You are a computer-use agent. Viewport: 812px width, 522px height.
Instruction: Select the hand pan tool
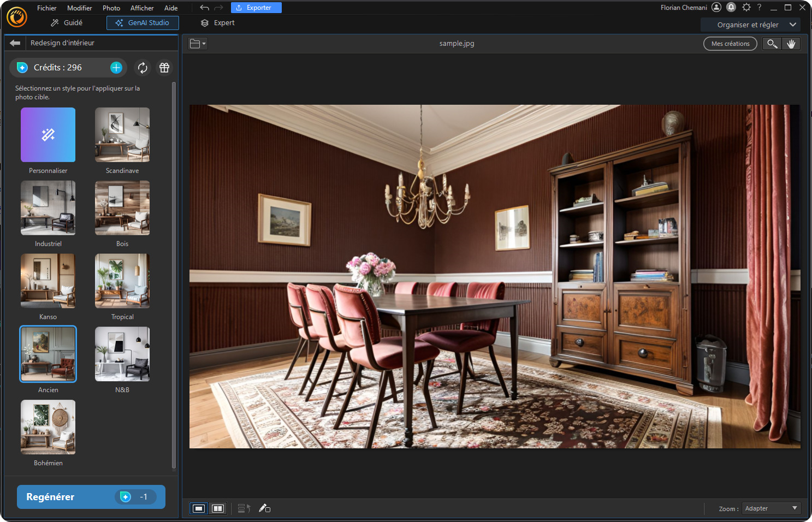point(792,44)
